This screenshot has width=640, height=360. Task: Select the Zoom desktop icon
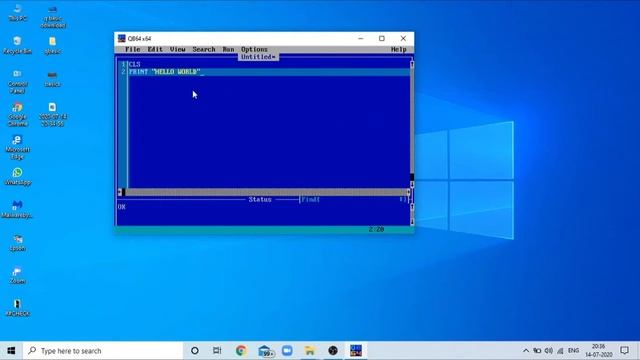coord(17,276)
